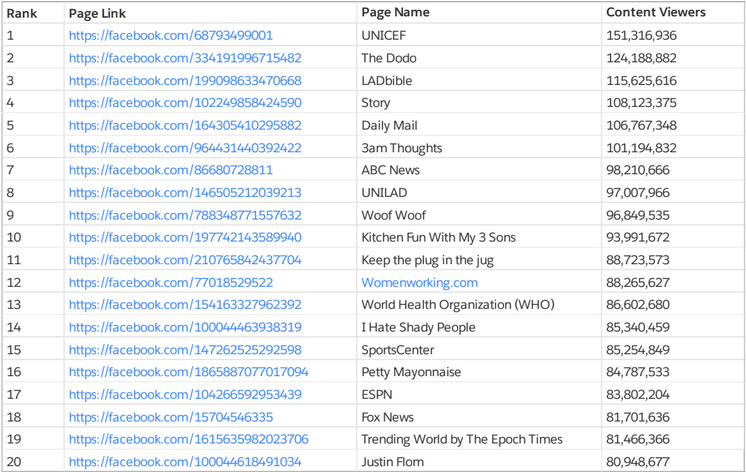The image size is (746, 472).
Task: Click the ESPN Facebook page link
Action: tap(184, 394)
